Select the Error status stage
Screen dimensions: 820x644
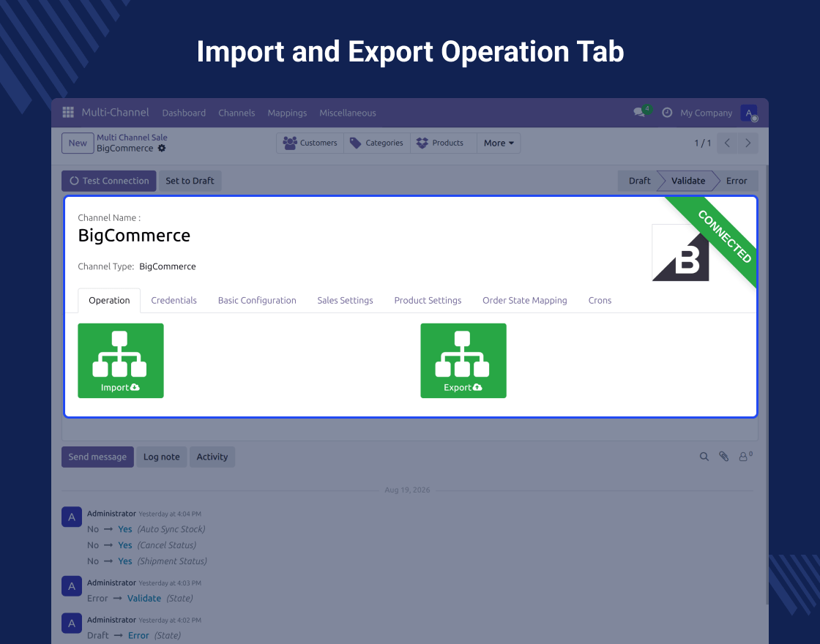(737, 181)
